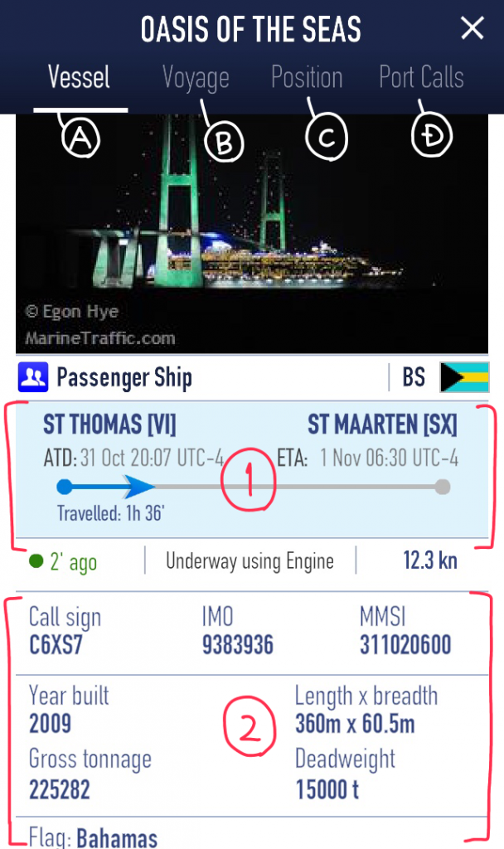Open the Position tab

coord(307,77)
